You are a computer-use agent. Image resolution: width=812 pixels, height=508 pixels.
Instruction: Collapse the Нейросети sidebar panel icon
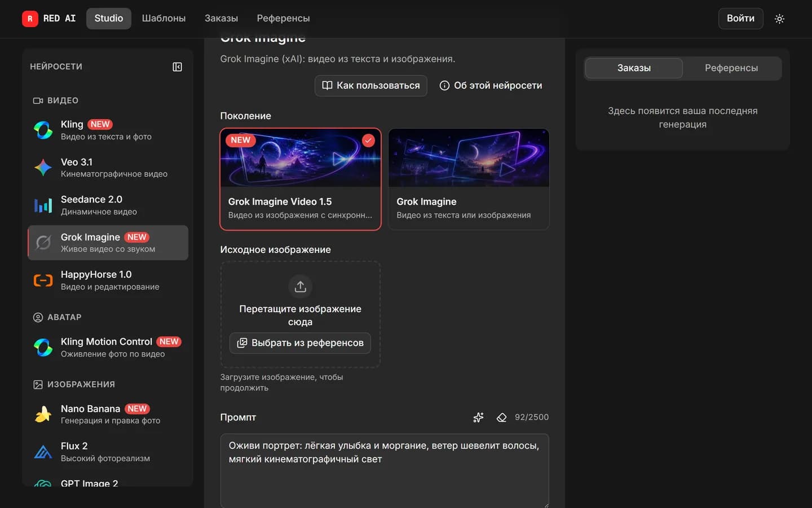177,67
